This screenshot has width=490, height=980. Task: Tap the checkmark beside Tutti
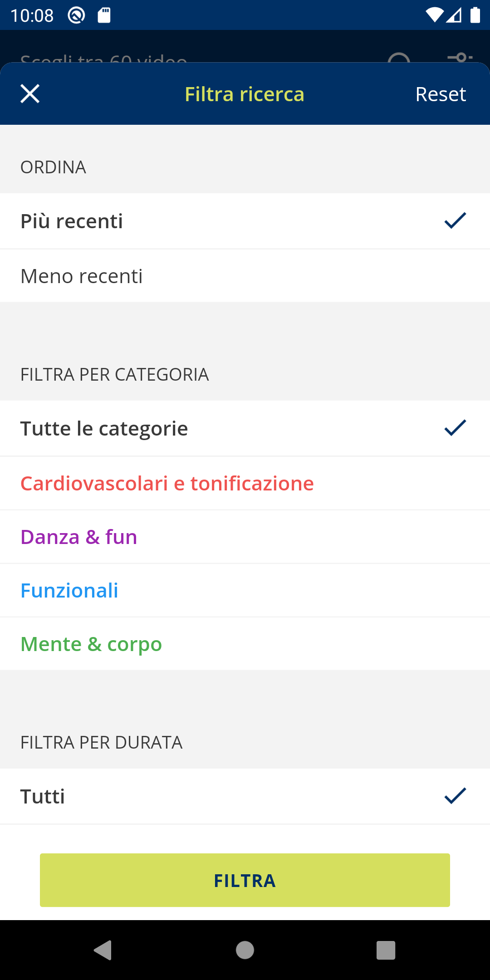click(455, 796)
